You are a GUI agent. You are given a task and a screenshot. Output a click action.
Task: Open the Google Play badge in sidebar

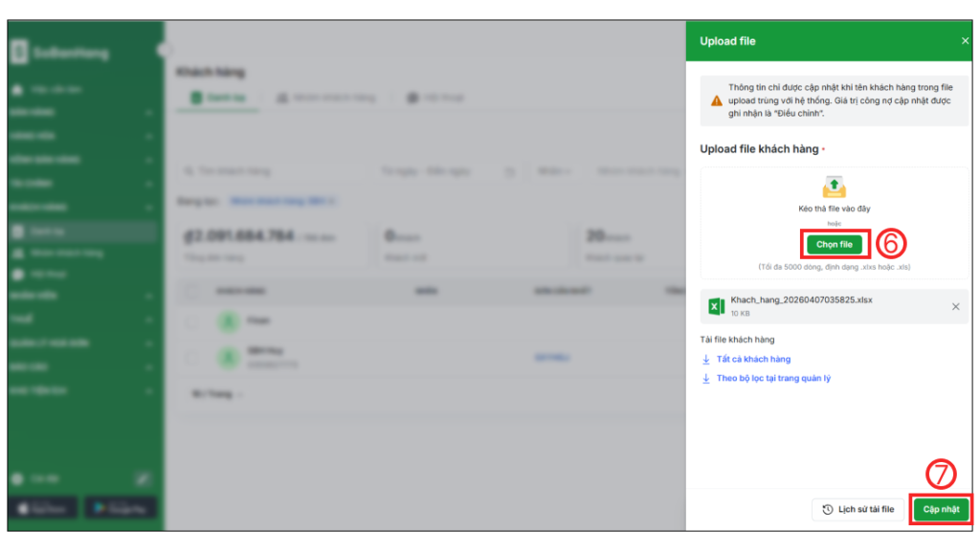click(x=121, y=508)
